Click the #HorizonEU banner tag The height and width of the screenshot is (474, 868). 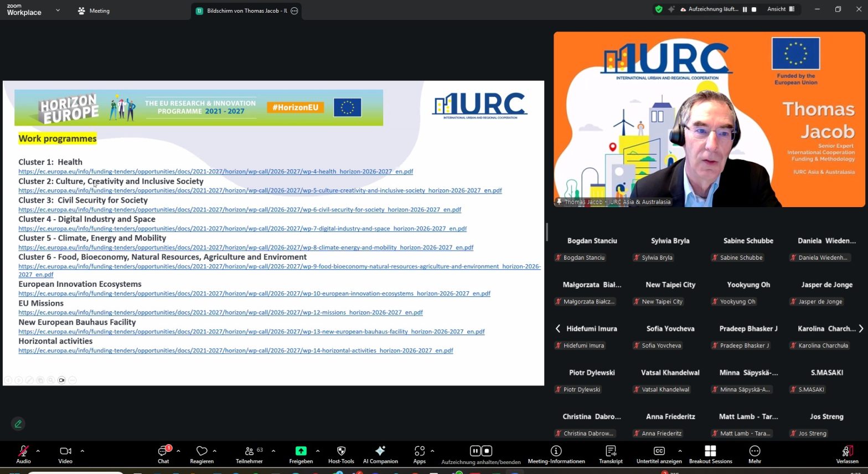(296, 107)
